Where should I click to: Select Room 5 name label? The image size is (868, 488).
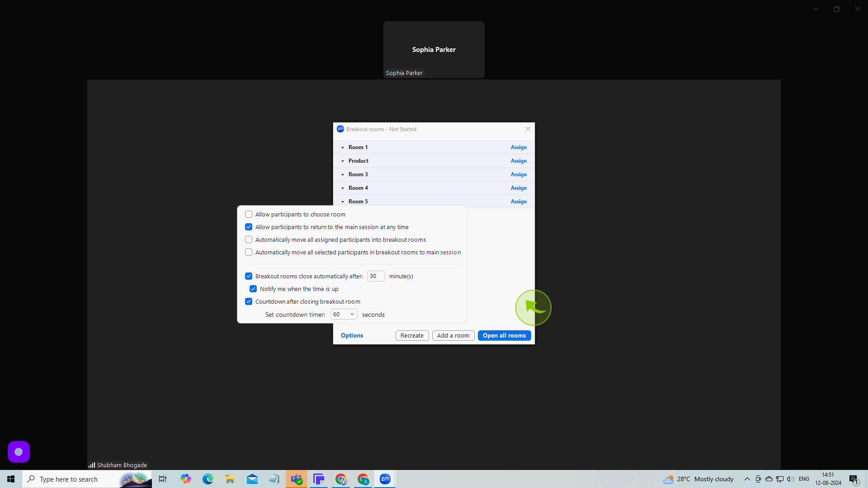click(x=358, y=202)
